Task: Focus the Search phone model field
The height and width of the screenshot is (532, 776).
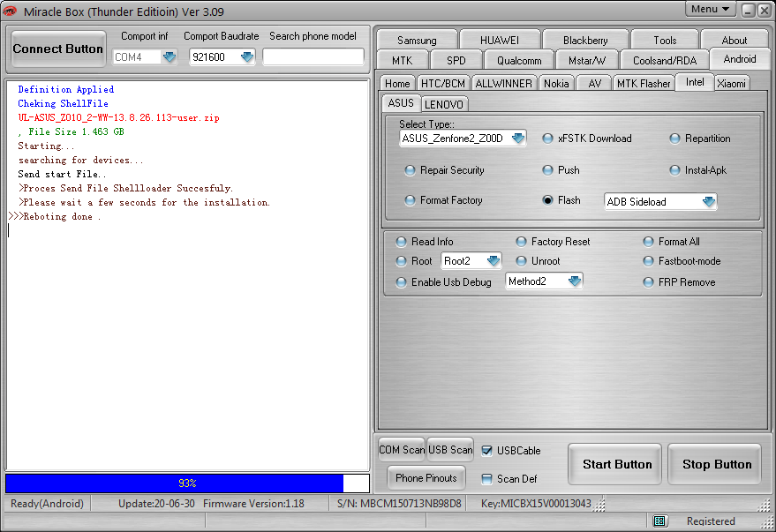Action: click(313, 56)
